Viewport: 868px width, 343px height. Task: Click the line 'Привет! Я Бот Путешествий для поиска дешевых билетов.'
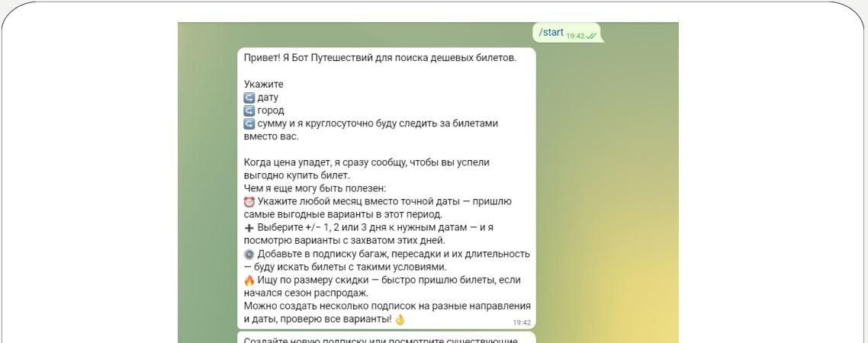380,58
